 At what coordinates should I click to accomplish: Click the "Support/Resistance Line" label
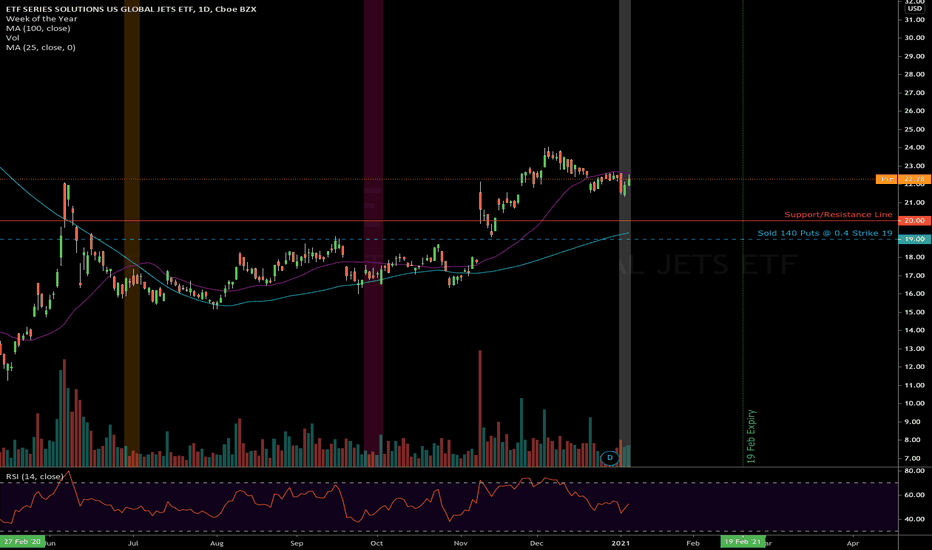[x=838, y=214]
